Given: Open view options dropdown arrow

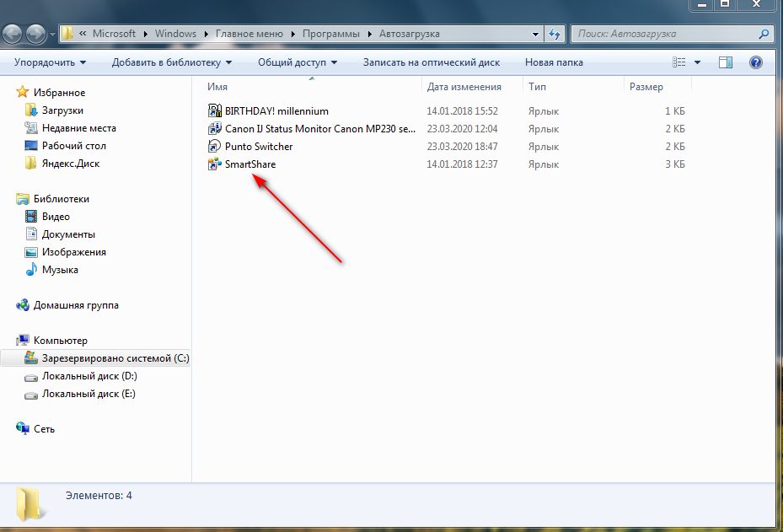Looking at the screenshot, I should pos(698,62).
